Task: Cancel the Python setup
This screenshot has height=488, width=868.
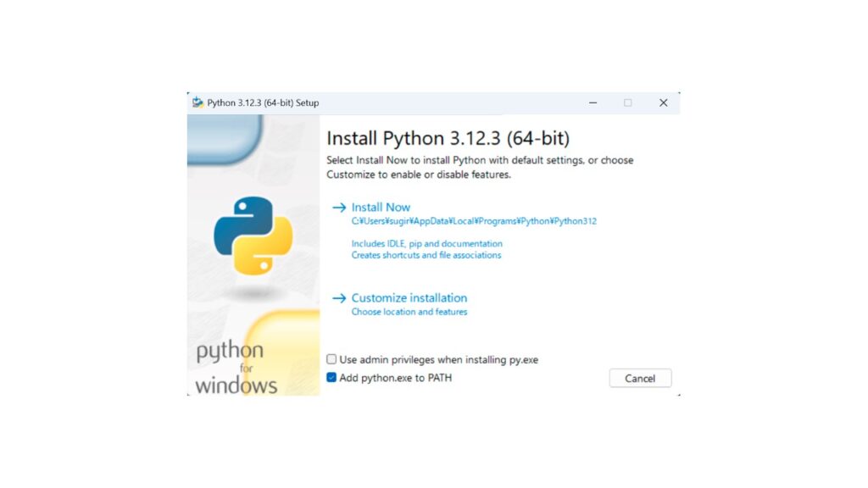Action: pyautogui.click(x=640, y=379)
